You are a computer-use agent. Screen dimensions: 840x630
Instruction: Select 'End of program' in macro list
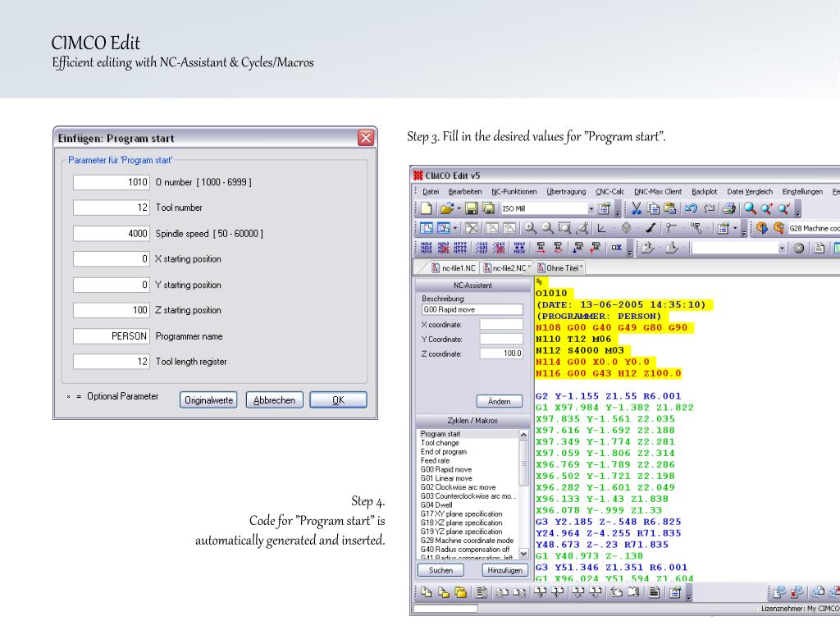pyautogui.click(x=444, y=452)
